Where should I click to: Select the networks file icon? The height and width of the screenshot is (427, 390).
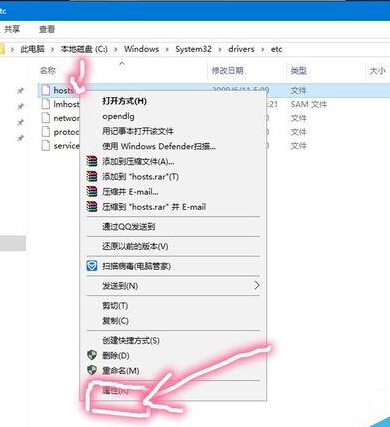coord(46,118)
